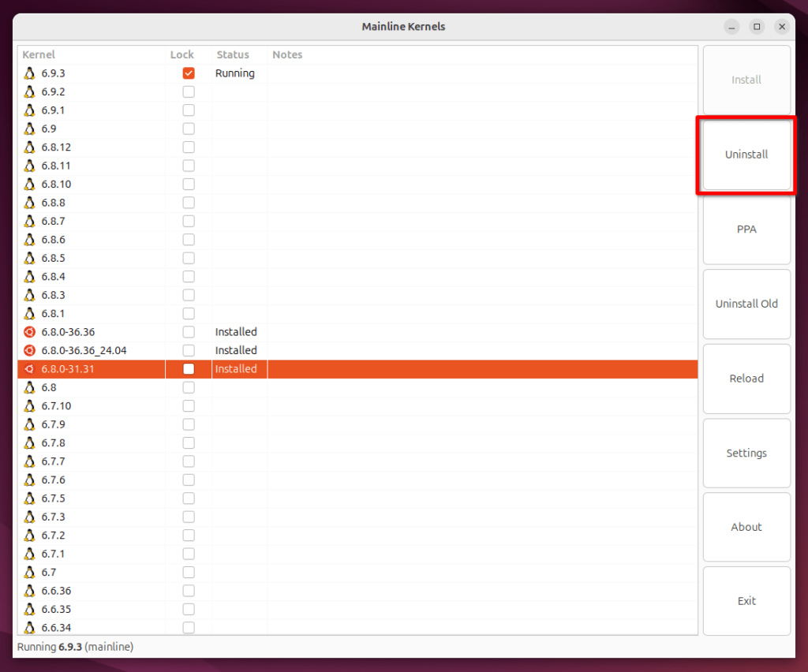Uninstall the selected kernel
Screen dimensions: 808x672
click(746, 155)
